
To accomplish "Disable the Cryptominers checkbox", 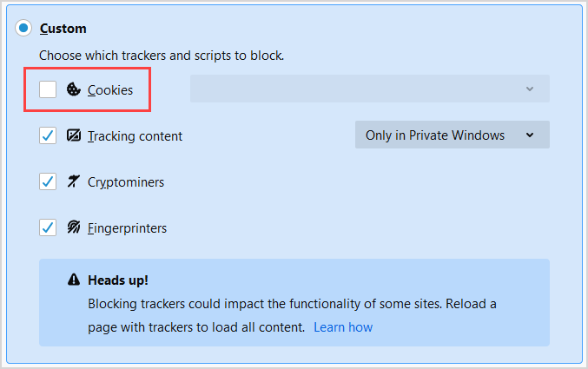I will [x=48, y=181].
